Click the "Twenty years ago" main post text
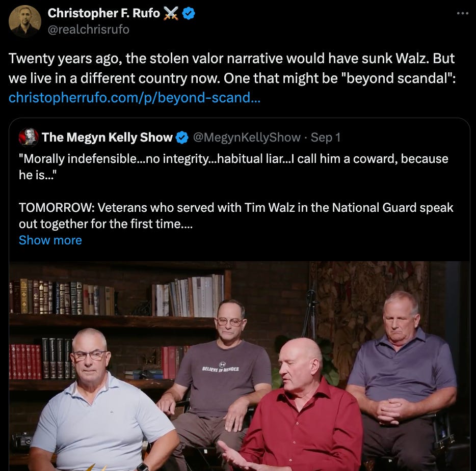Viewport: 476px width, 471px height. pyautogui.click(x=232, y=68)
